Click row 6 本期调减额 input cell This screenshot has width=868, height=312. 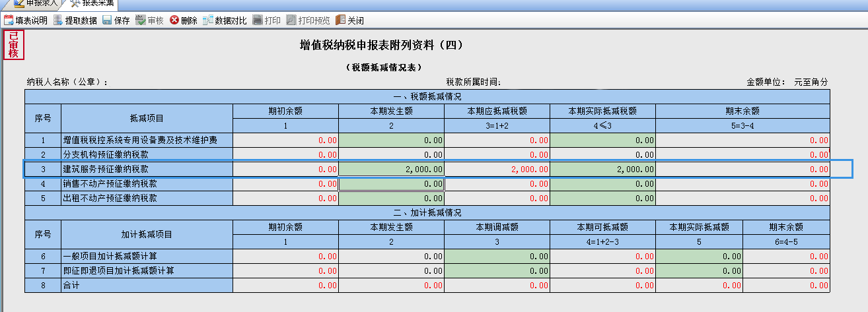497,256
